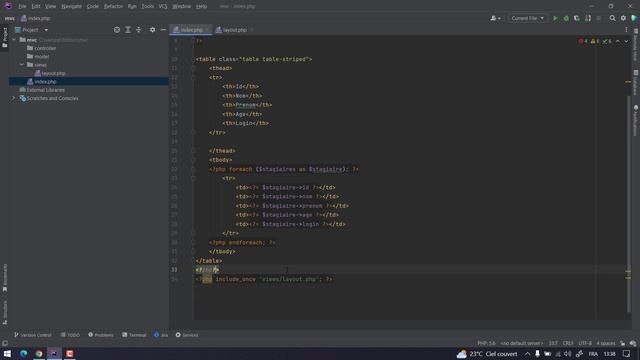Screen dimensions: 640x360
Task: Open Windows notification center icon
Action: [627, 354]
